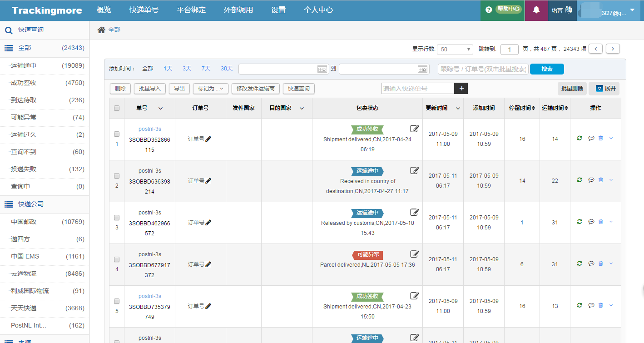Open the sort dropdown on the 更新时间 column
The height and width of the screenshot is (343, 644).
tap(458, 108)
